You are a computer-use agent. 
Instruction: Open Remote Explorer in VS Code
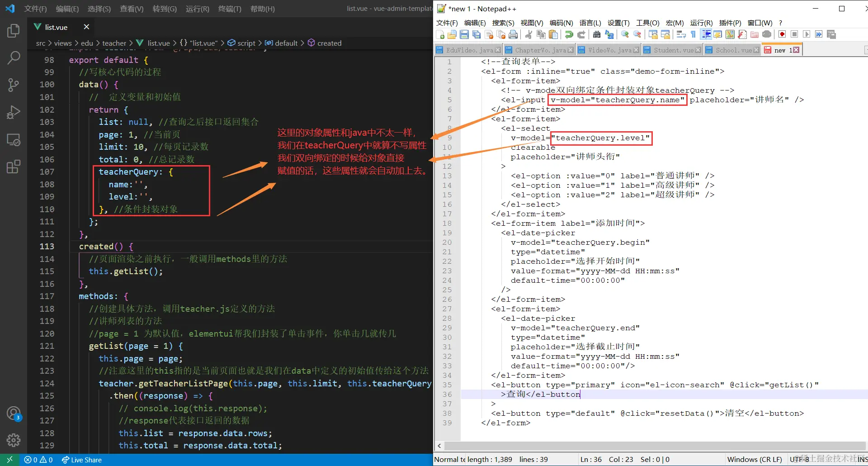coord(14,140)
